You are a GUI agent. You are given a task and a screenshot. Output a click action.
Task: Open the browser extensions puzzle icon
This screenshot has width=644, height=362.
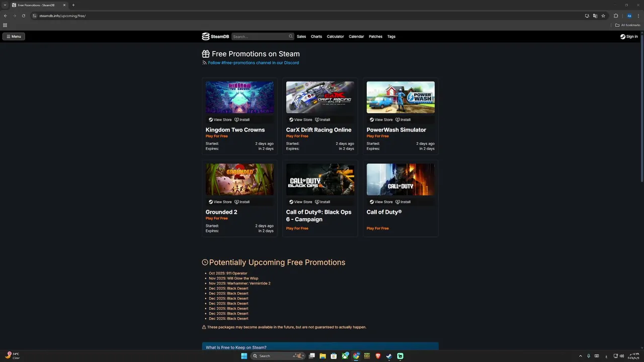[x=616, y=16]
